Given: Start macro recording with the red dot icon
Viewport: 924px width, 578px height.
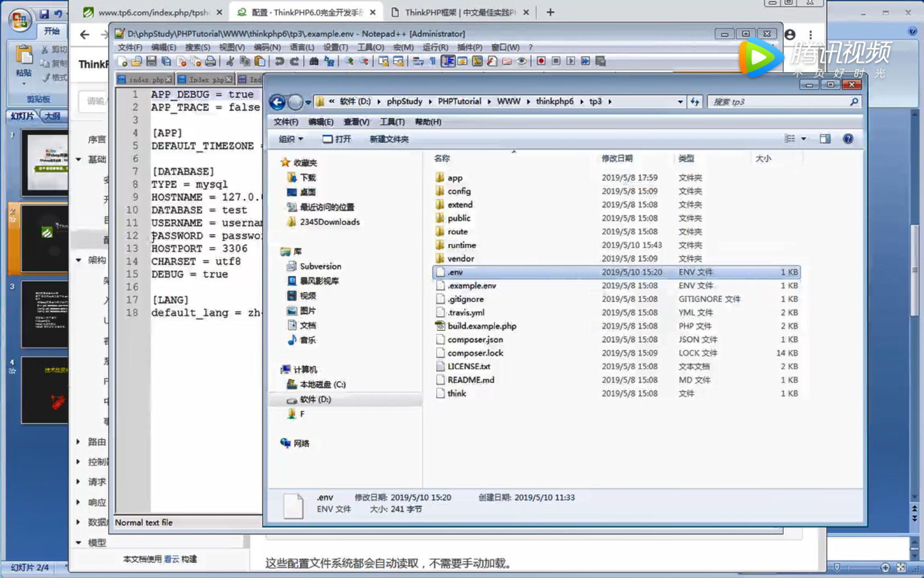Looking at the screenshot, I should point(541,61).
